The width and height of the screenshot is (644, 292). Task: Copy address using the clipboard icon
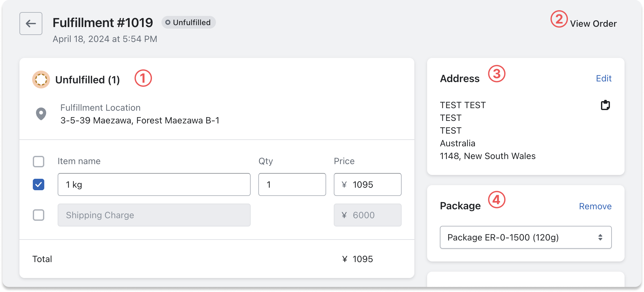605,105
